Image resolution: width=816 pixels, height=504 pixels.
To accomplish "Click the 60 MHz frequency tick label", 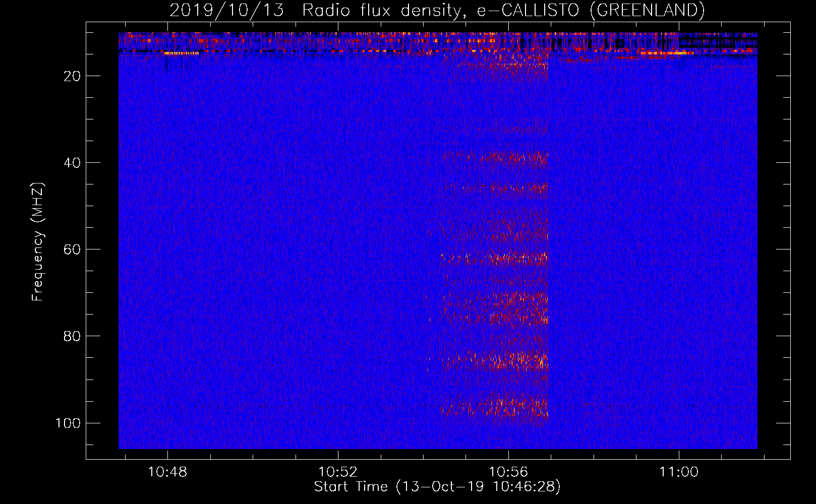I will click(x=72, y=249).
